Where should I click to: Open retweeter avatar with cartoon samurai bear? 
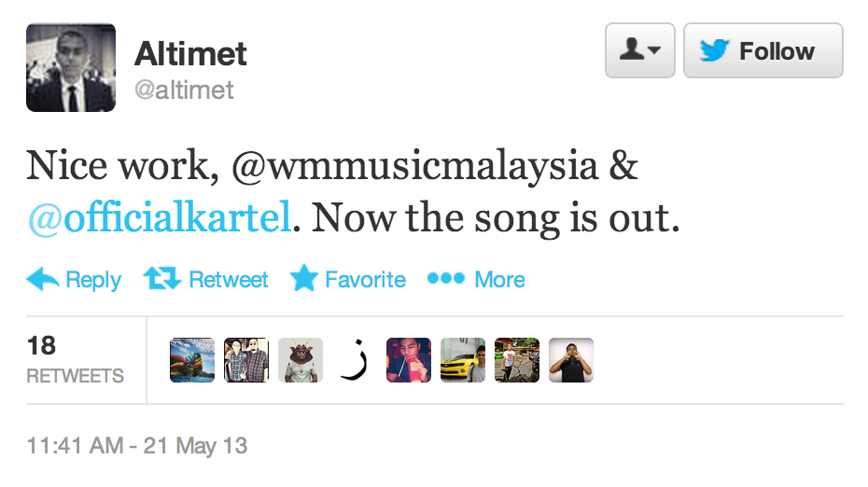(301, 360)
